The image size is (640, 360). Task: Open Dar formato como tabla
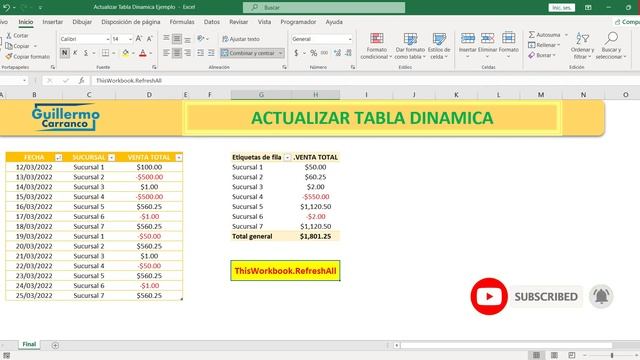410,46
